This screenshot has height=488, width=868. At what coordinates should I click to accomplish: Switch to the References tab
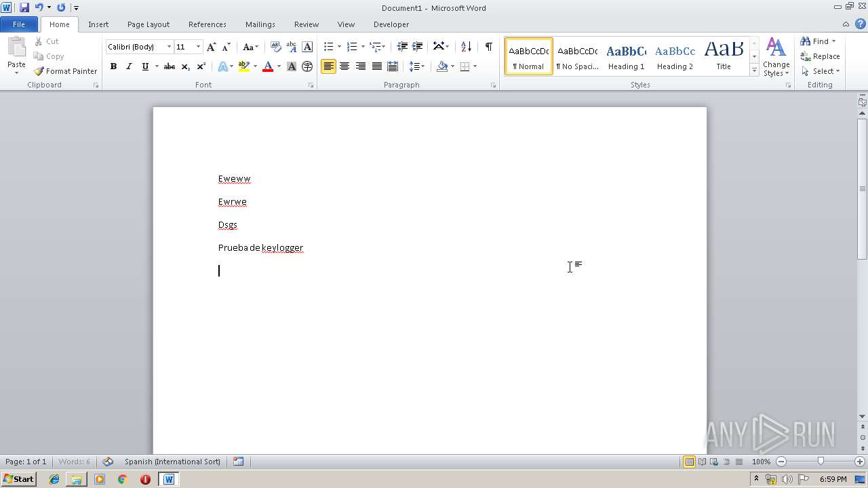(x=208, y=24)
